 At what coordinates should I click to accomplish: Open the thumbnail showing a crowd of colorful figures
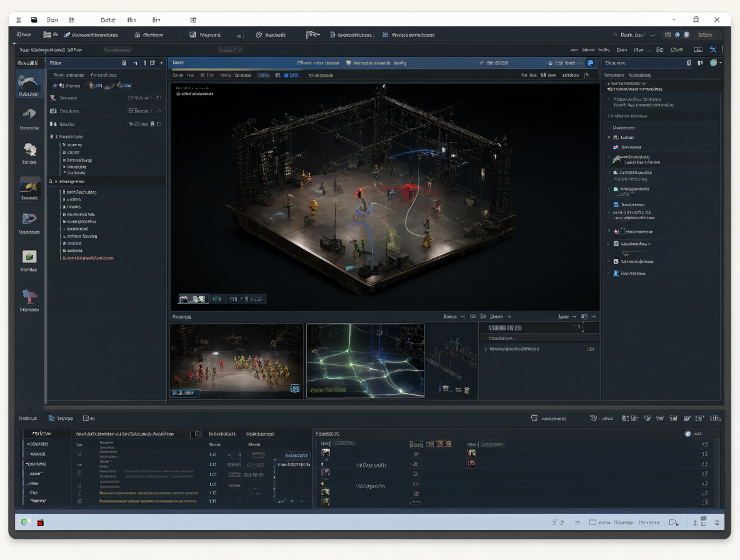tap(236, 361)
